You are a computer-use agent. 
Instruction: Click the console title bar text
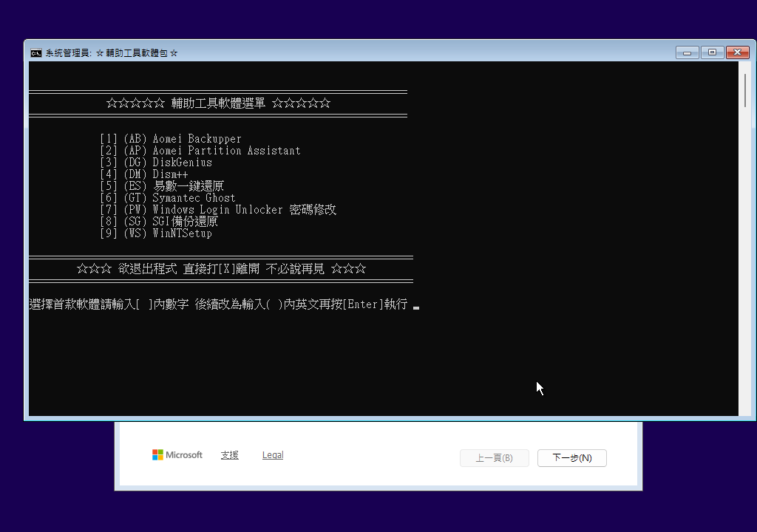112,53
